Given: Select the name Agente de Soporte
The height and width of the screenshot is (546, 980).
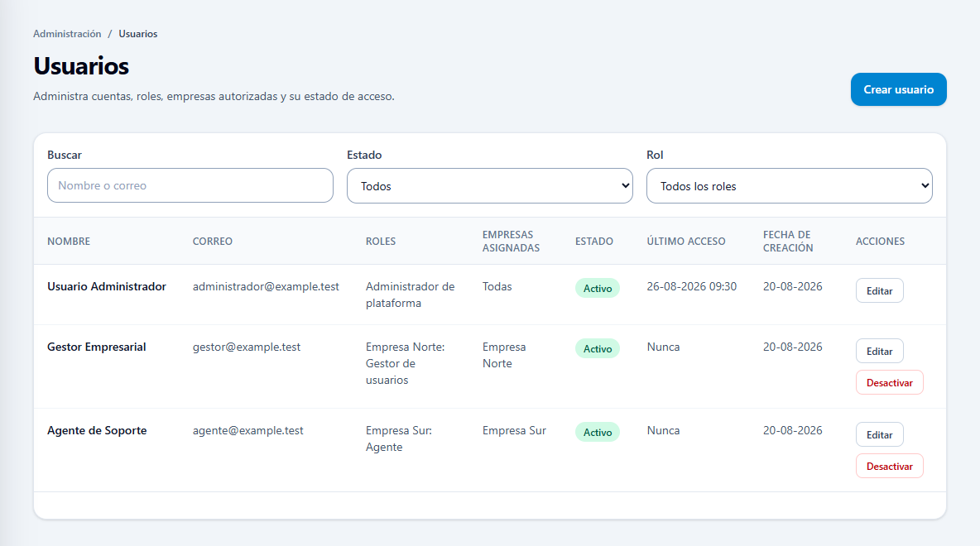Looking at the screenshot, I should (97, 430).
